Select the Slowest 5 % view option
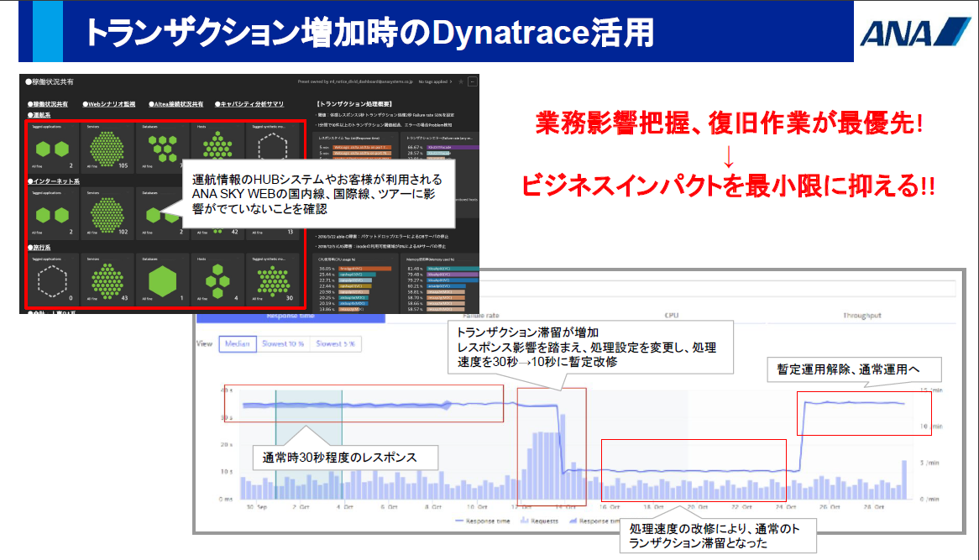 (335, 344)
